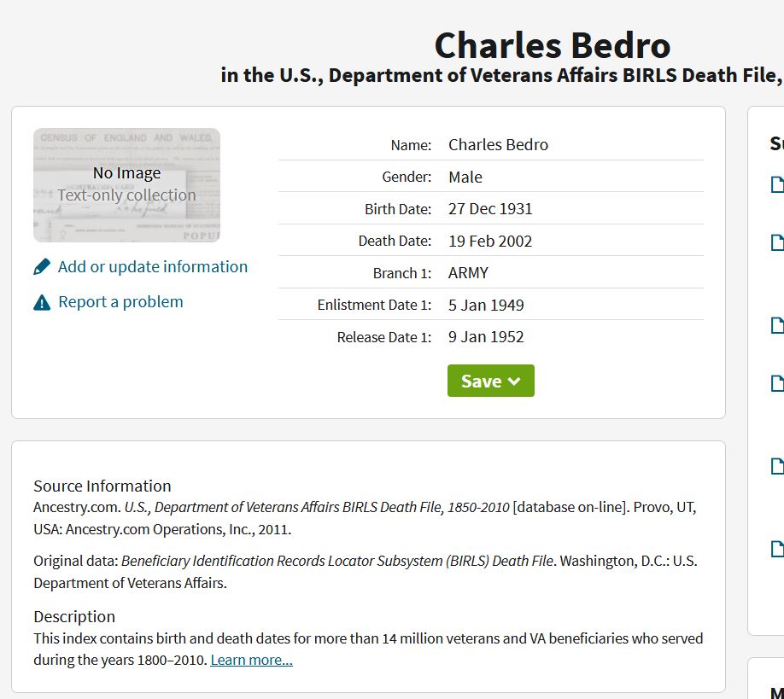
Task: Follow the Learn more... link
Action: point(251,660)
